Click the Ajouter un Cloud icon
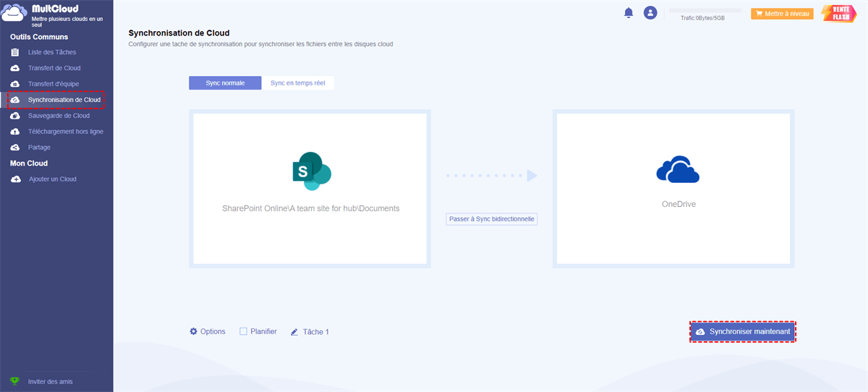Image resolution: width=868 pixels, height=392 pixels. coord(15,179)
